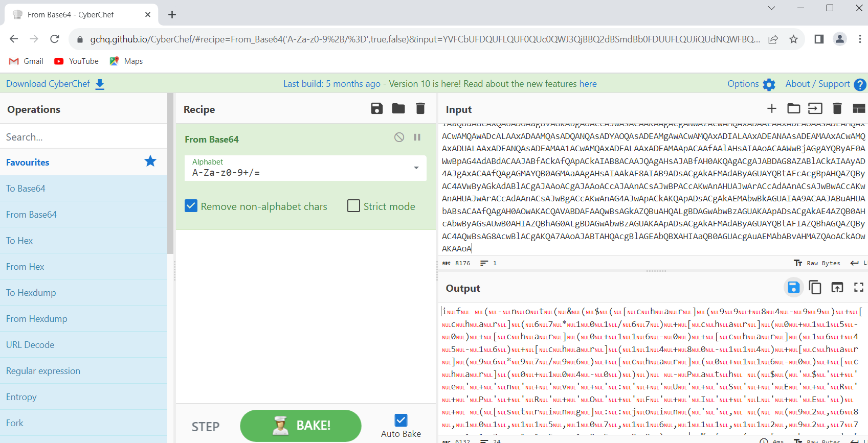Image resolution: width=868 pixels, height=443 pixels.
Task: Open a new browser tab
Action: (172, 14)
